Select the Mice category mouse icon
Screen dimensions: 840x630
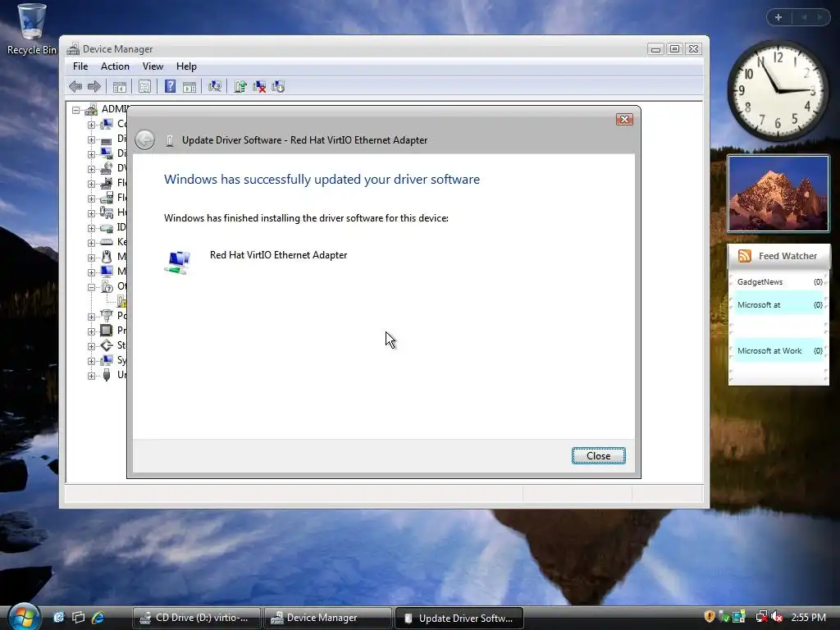107,257
